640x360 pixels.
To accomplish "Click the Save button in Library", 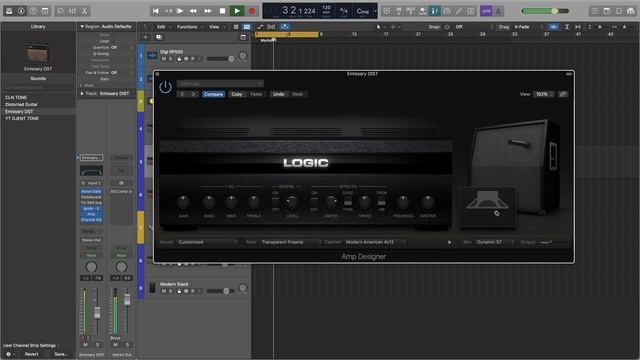I will click(60, 354).
